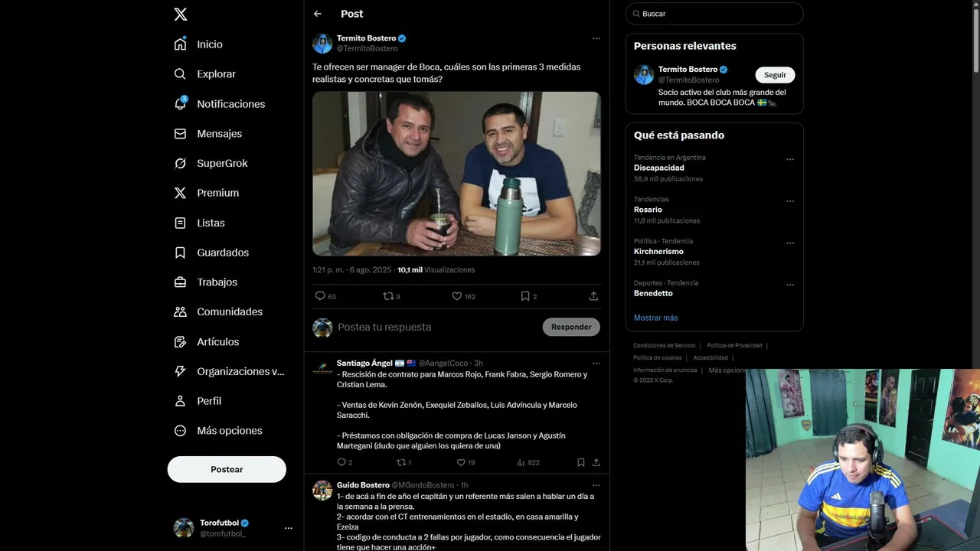
Task: Like Santiago Ángel's reply
Action: pyautogui.click(x=461, y=462)
